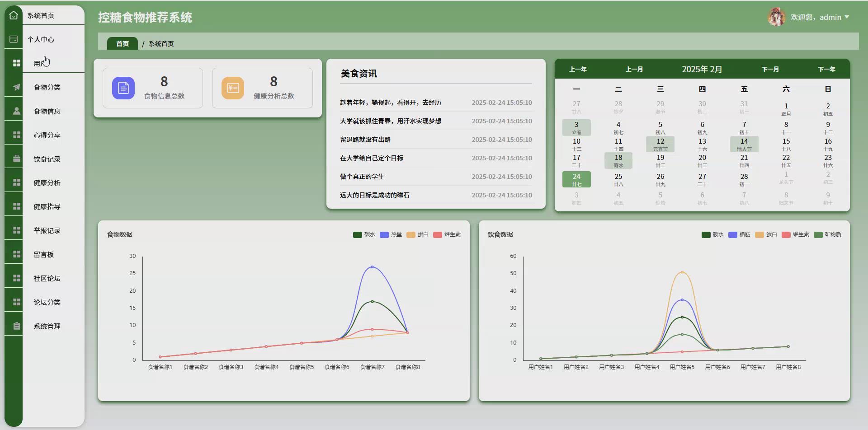
Task: Click the grid icon beside 用户
Action: tap(17, 63)
